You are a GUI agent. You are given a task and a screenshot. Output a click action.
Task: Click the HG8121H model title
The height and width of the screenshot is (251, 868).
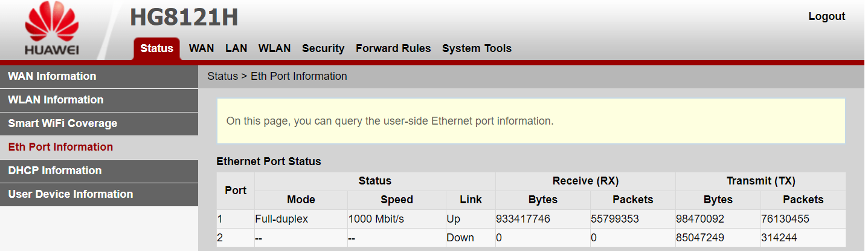click(184, 18)
